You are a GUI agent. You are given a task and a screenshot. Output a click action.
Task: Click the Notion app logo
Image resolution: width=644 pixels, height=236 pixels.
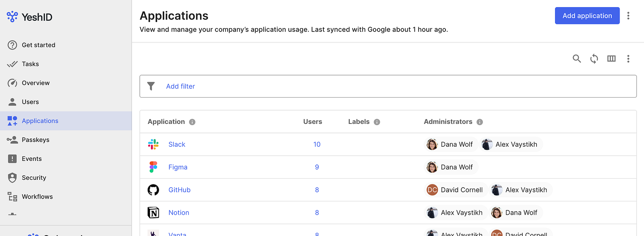point(153,213)
